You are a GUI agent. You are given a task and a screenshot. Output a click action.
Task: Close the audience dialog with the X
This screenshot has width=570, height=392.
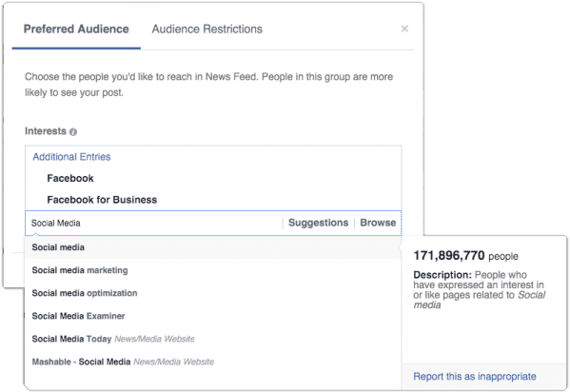pos(404,29)
